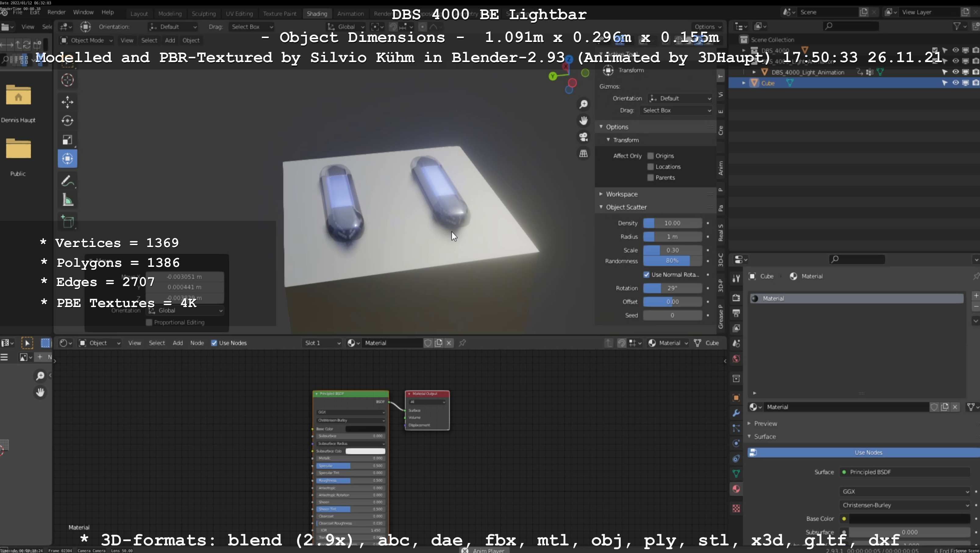Open the Render menu
The width and height of the screenshot is (980, 553).
(x=56, y=12)
